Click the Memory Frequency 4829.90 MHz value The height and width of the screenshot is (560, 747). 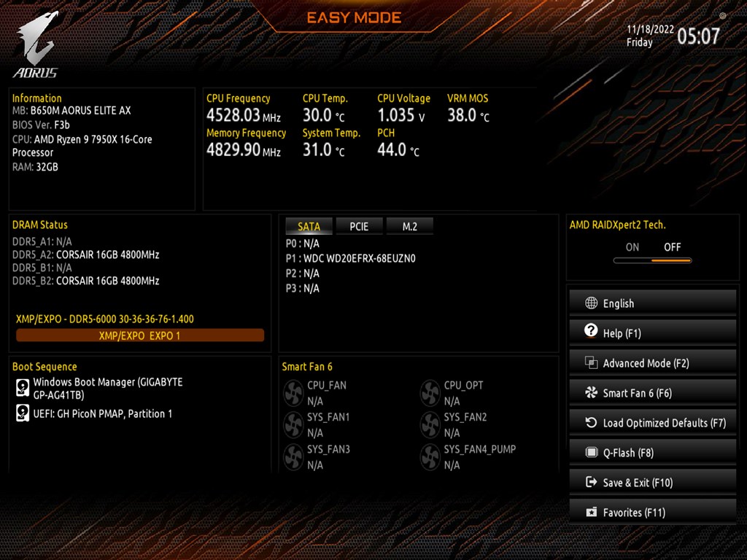click(244, 150)
